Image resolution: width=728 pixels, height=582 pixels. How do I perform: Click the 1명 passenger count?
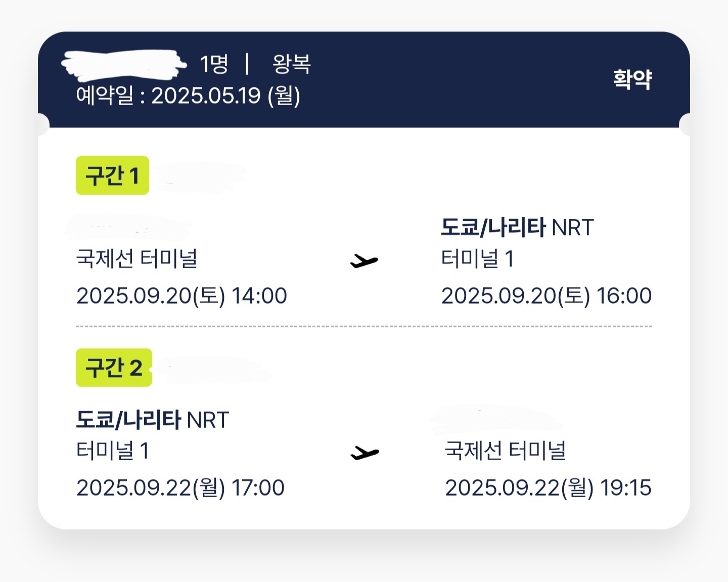point(214,64)
